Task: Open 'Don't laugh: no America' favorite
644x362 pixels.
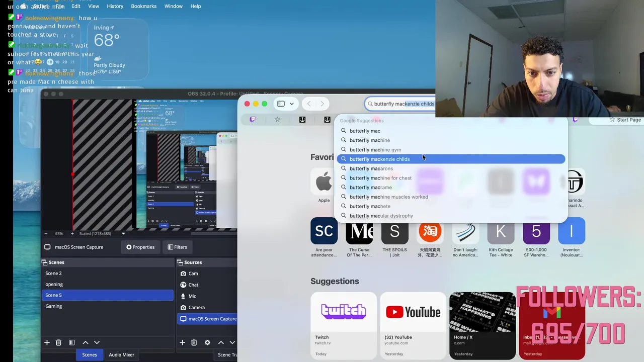Action: tap(465, 231)
